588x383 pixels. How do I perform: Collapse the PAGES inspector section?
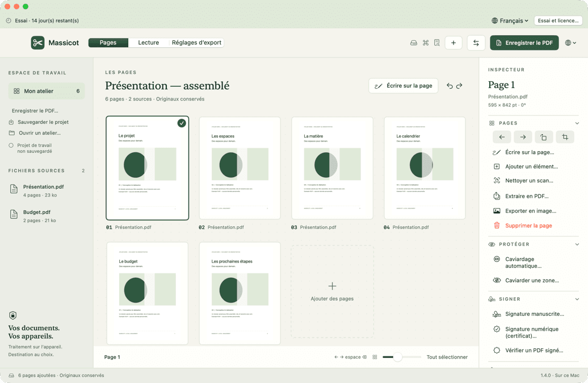tap(577, 123)
